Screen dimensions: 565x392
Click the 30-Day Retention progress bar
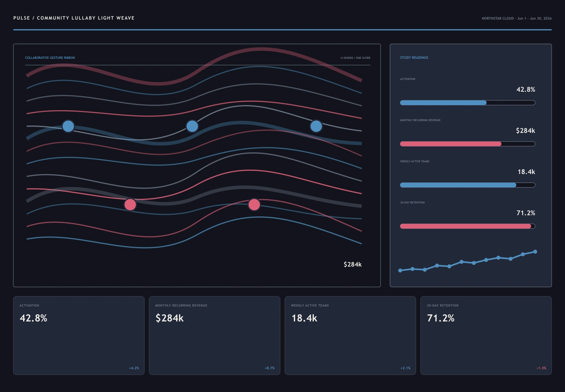click(x=467, y=226)
